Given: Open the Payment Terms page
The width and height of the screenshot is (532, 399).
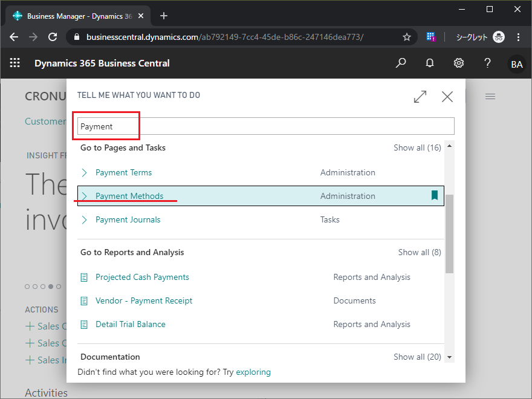Looking at the screenshot, I should pyautogui.click(x=123, y=172).
